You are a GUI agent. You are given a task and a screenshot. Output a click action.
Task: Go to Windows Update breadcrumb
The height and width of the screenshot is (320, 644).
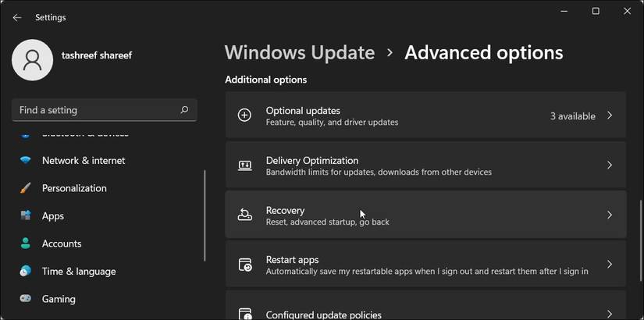click(x=300, y=52)
